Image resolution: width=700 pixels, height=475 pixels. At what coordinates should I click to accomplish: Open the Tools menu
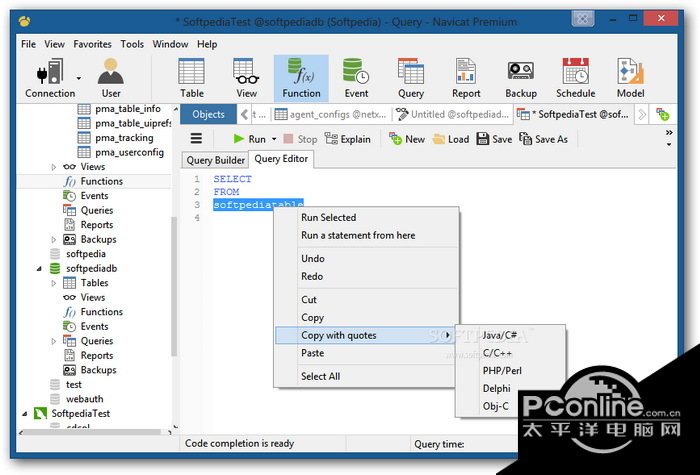pos(132,44)
